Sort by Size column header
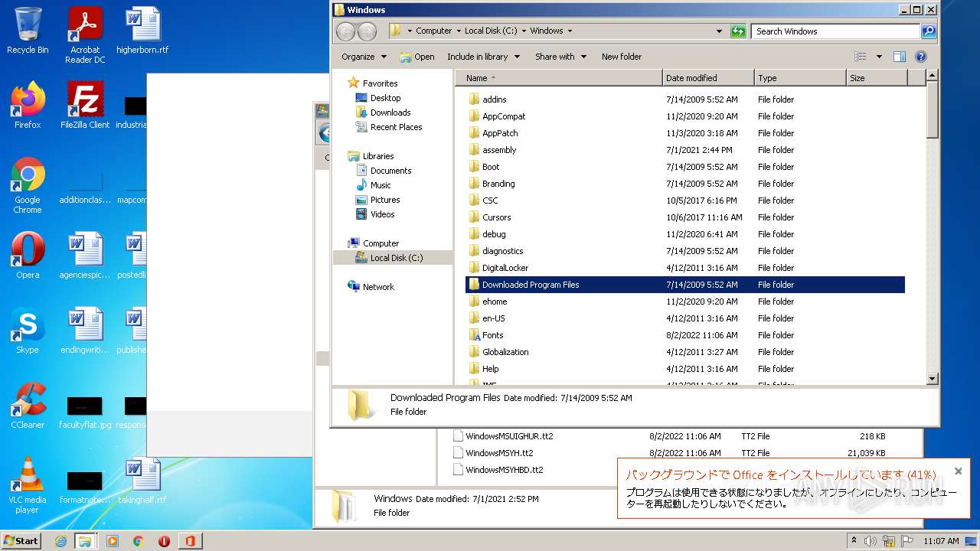The image size is (980, 551). click(x=877, y=78)
